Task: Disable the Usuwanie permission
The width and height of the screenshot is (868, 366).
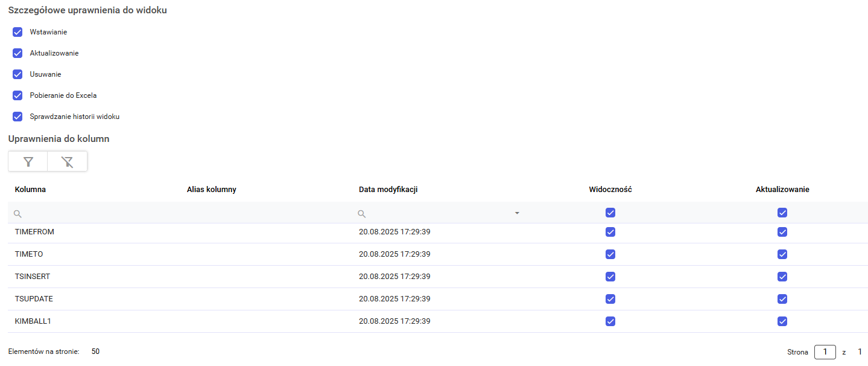Action: tap(17, 74)
